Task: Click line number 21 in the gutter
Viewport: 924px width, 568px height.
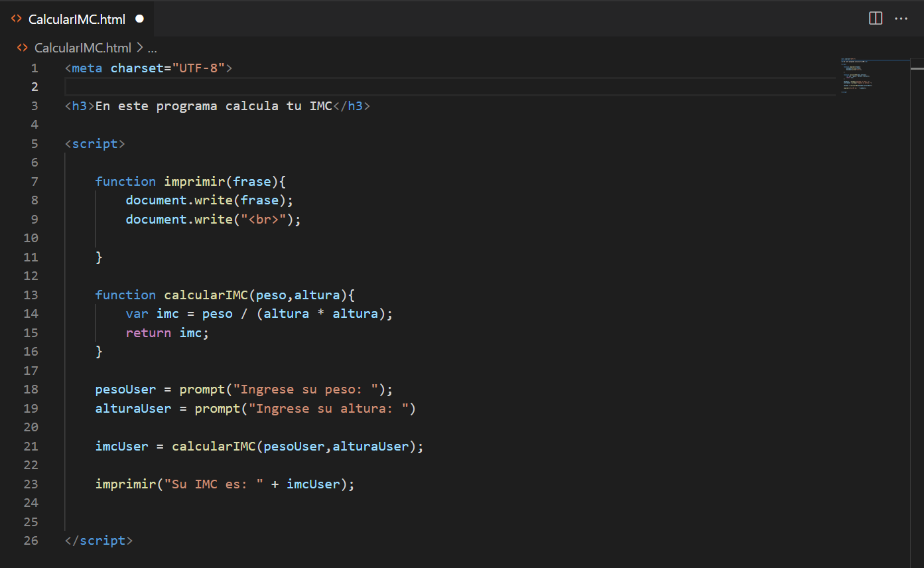Action: pos(31,446)
